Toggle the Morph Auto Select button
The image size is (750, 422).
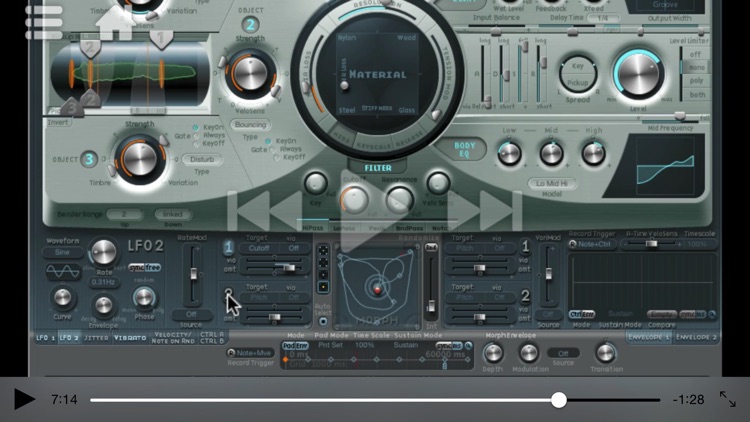[323, 321]
